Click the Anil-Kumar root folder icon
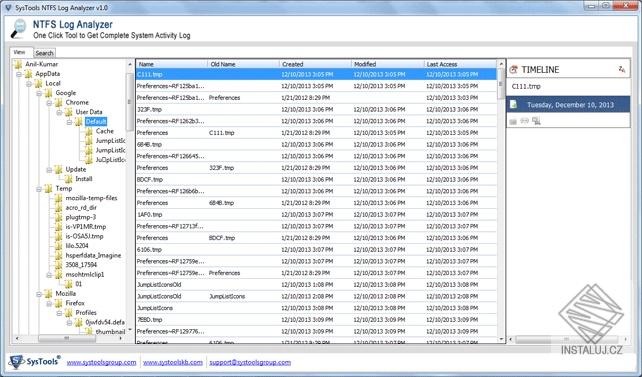Screen dimensions: 642x377 tap(18, 64)
